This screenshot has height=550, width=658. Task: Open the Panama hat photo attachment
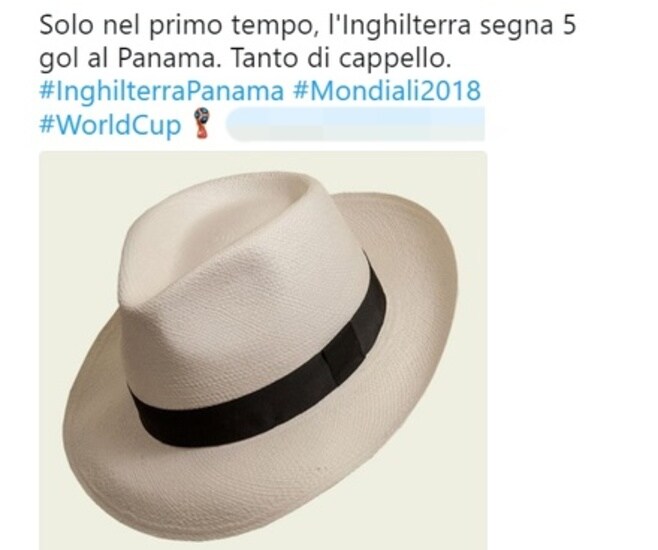click(263, 350)
